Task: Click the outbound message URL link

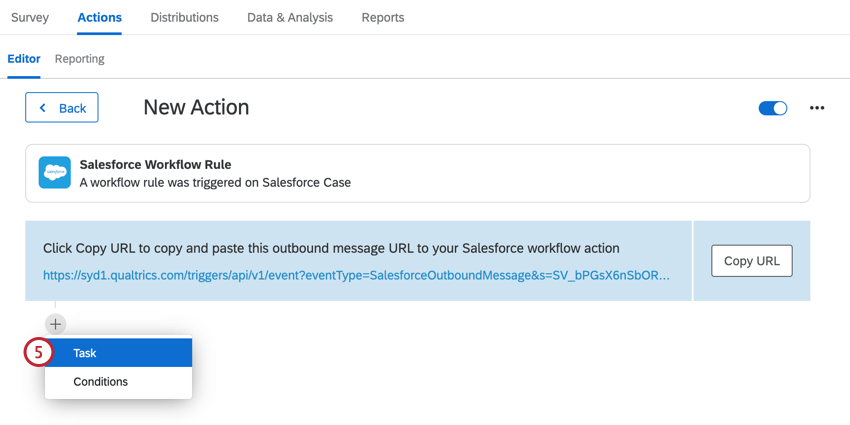Action: click(x=356, y=275)
